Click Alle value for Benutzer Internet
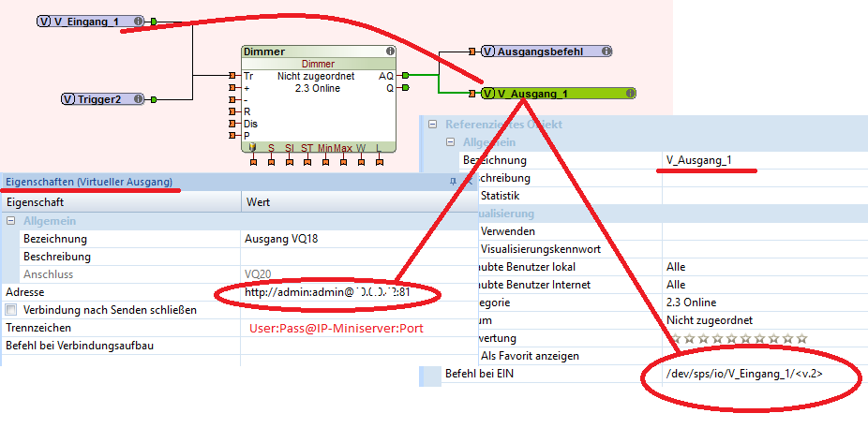This screenshot has width=868, height=428. point(676,285)
